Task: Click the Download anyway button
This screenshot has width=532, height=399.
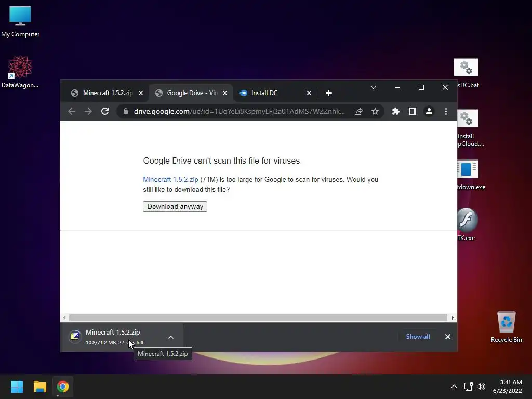Action: tap(175, 207)
